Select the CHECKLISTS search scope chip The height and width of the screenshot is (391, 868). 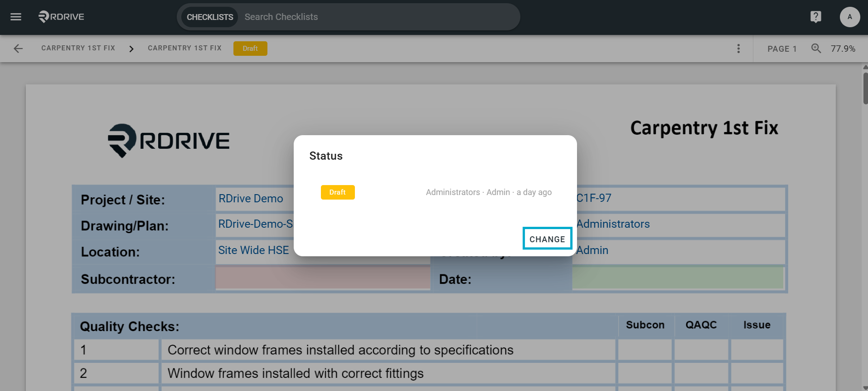(210, 17)
